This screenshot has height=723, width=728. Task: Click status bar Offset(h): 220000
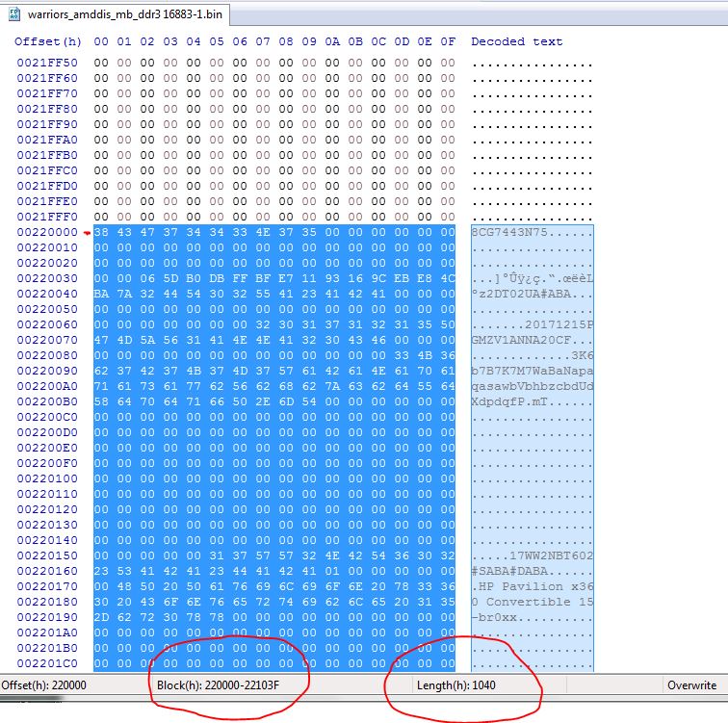44,685
